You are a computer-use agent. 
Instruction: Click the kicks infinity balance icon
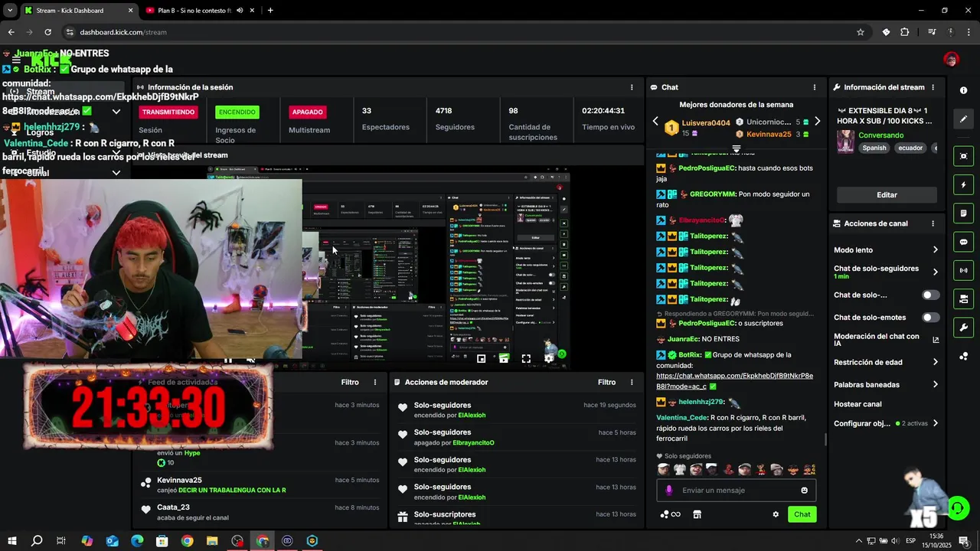click(670, 514)
